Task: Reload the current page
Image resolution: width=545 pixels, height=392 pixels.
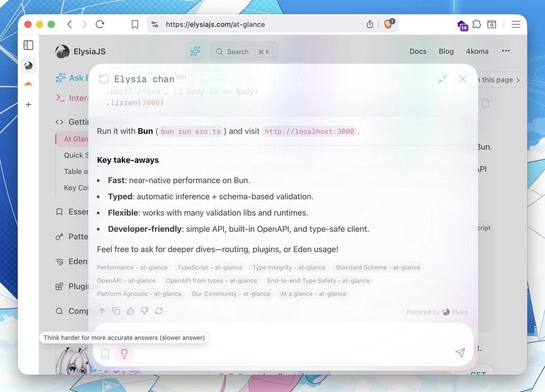Action: coord(100,24)
